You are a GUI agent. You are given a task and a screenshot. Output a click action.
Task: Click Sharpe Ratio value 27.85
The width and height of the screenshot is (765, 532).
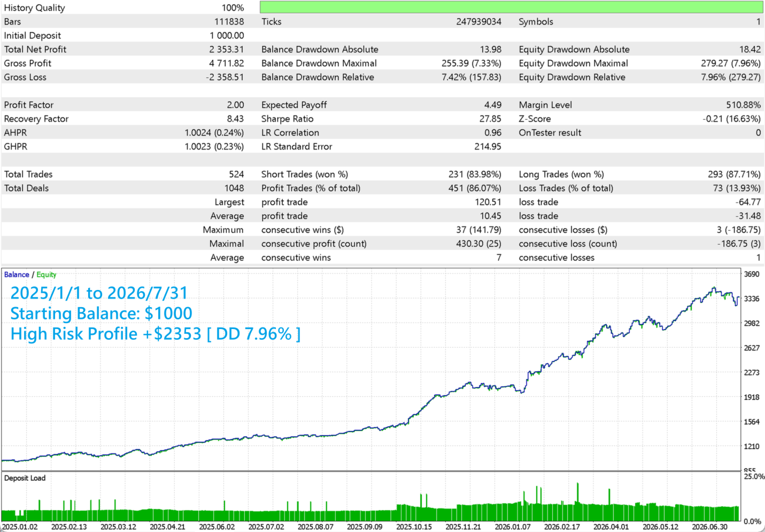coord(490,119)
